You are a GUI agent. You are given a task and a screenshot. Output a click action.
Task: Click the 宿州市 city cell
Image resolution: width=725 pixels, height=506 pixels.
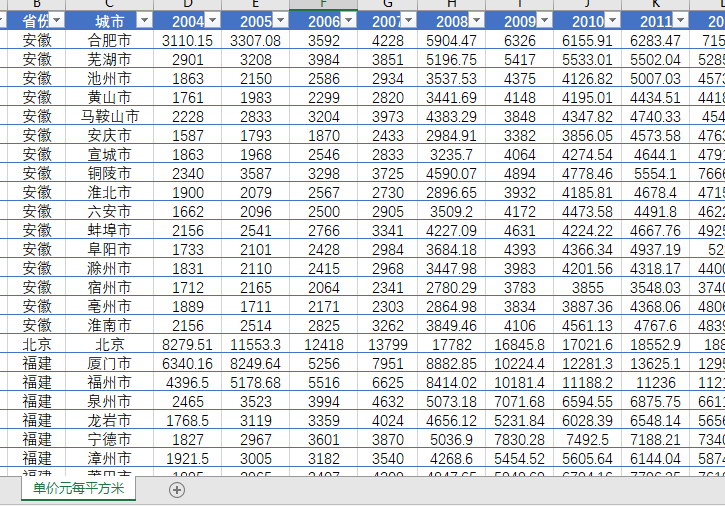click(x=110, y=287)
